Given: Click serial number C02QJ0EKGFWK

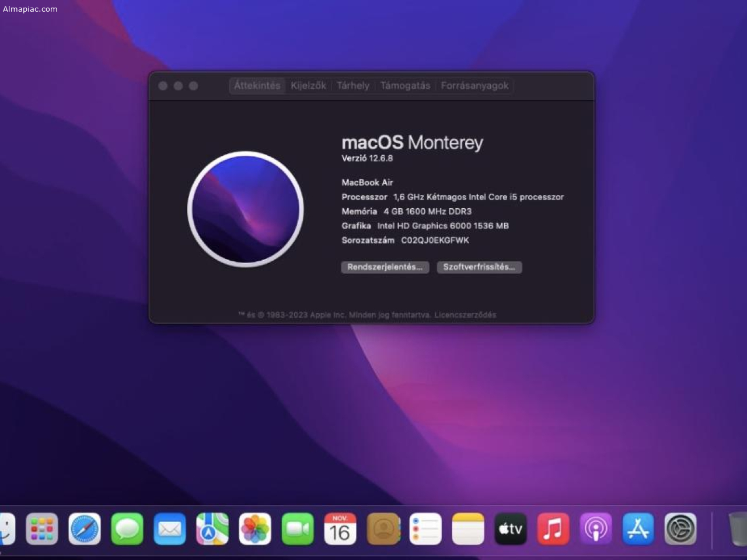Looking at the screenshot, I should pos(435,240).
